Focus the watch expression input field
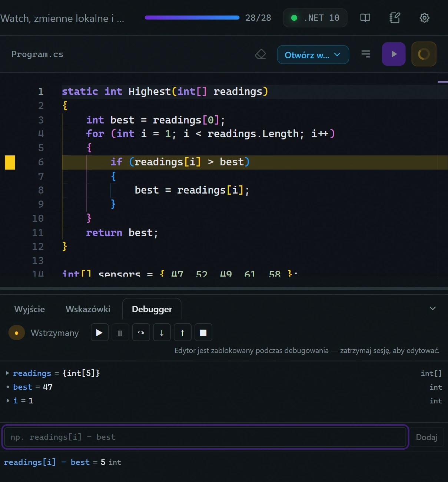Image resolution: width=448 pixels, height=482 pixels. pyautogui.click(x=205, y=437)
